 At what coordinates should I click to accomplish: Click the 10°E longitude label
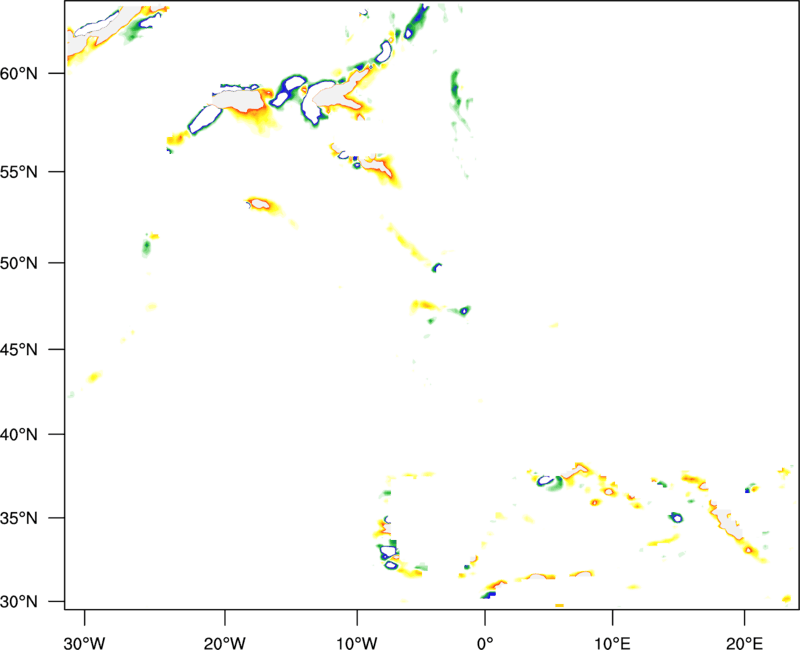(612, 643)
